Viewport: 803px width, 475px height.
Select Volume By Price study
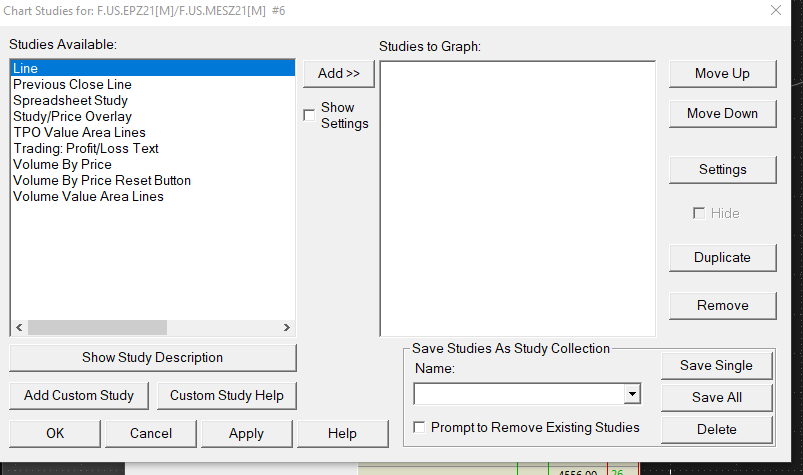click(x=62, y=164)
